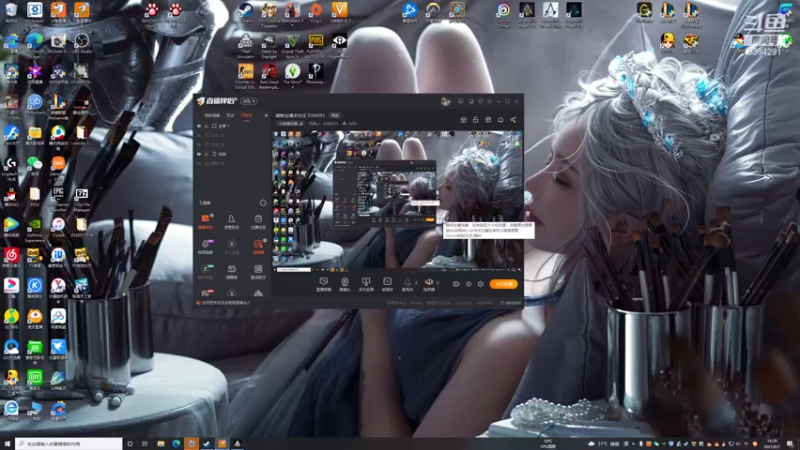This screenshot has width=800, height=450.
Task: Open the Epic Games Launcher desktop shortcut
Action: coord(58,199)
